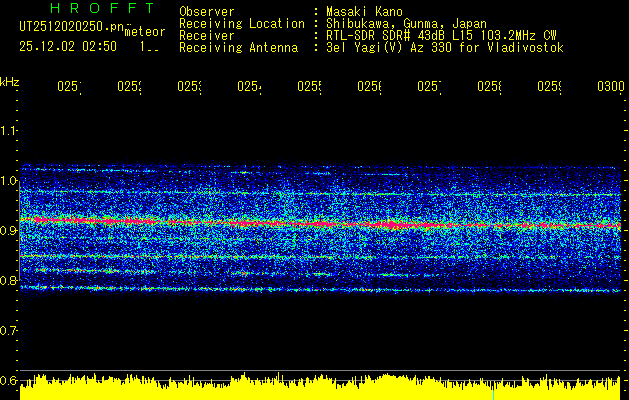
Task: Click the 0257 time axis marker
Action: point(429,86)
